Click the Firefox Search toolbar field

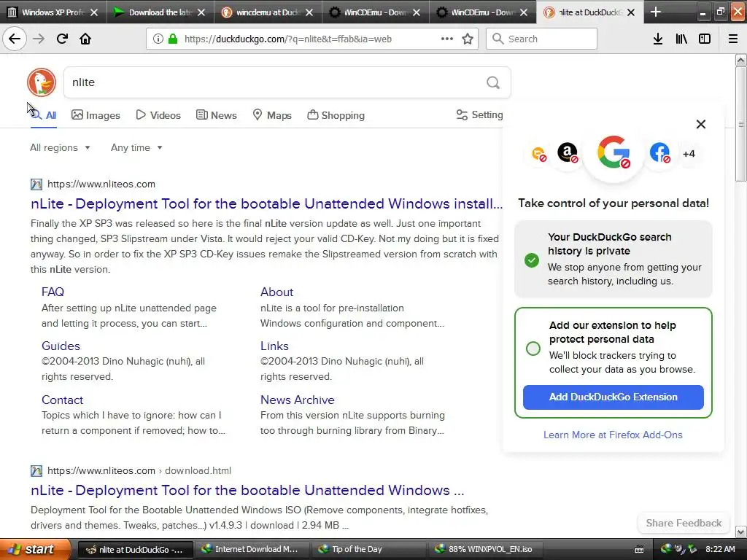541,39
